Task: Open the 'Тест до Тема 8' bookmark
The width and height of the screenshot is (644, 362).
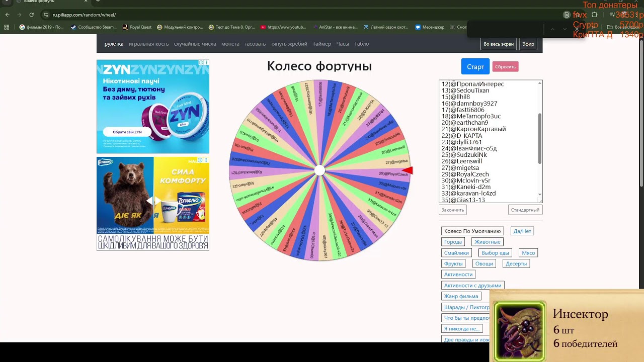Action: point(232,27)
